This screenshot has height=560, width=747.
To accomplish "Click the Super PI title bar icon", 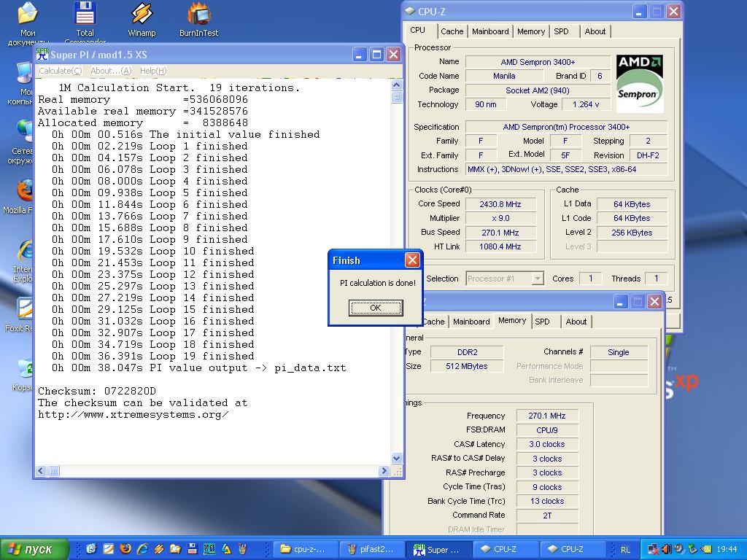I will 42,54.
